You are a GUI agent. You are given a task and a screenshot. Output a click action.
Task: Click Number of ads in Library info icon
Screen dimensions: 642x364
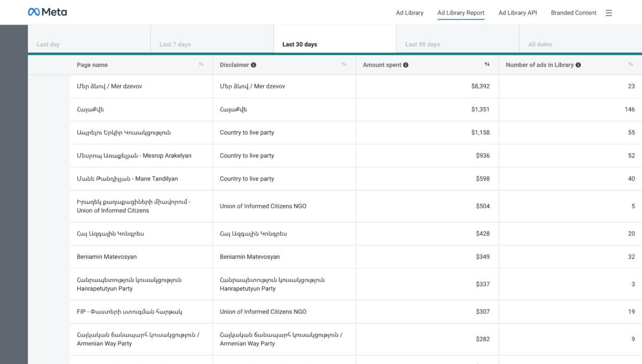coord(578,65)
